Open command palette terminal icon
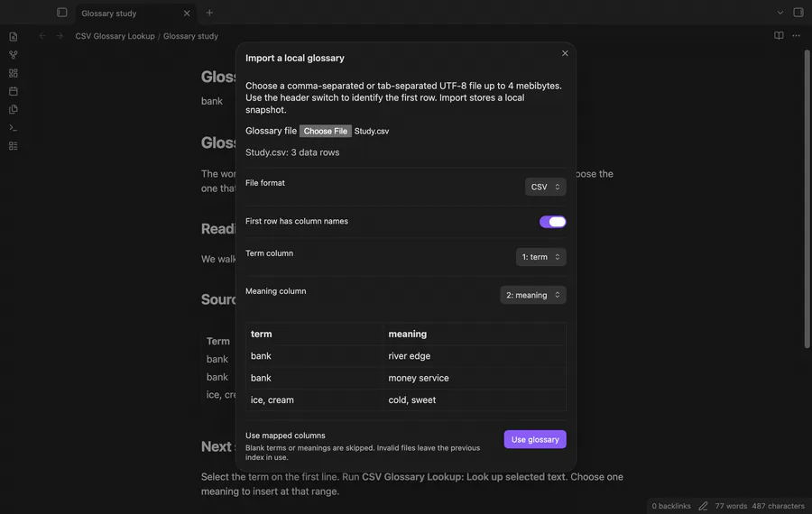 [14, 127]
